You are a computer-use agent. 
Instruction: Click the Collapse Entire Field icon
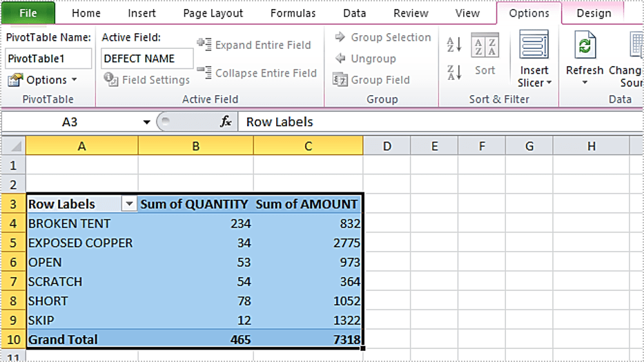(204, 72)
